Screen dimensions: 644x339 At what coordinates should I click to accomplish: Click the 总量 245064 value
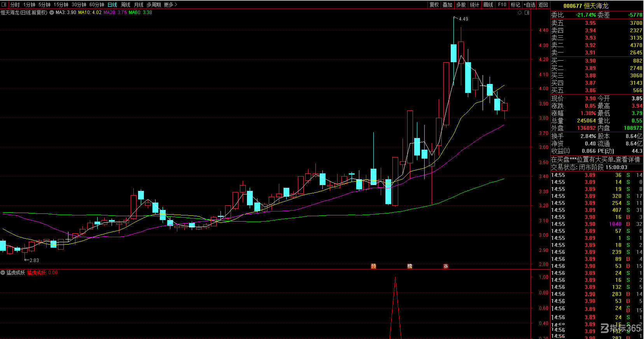click(x=586, y=121)
